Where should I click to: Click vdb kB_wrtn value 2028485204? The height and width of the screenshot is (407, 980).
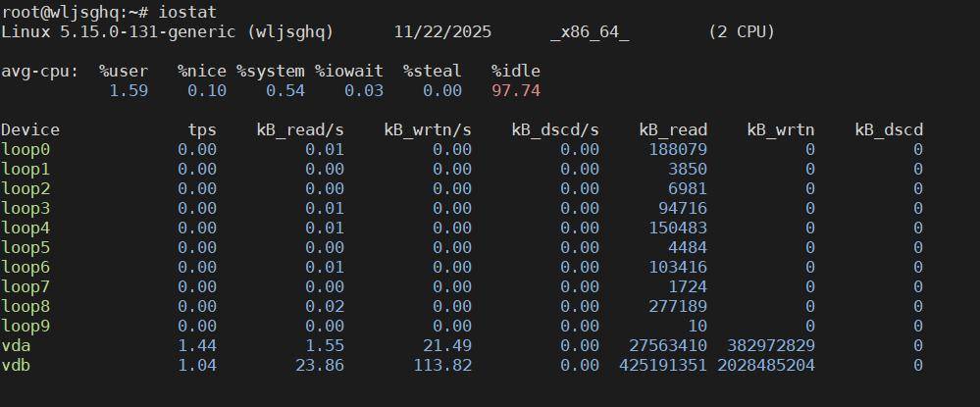pos(766,365)
